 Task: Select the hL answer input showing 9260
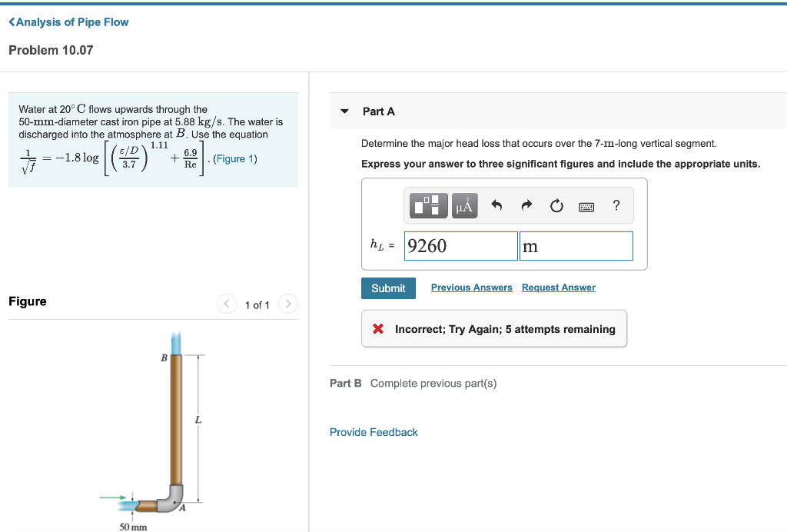click(460, 245)
